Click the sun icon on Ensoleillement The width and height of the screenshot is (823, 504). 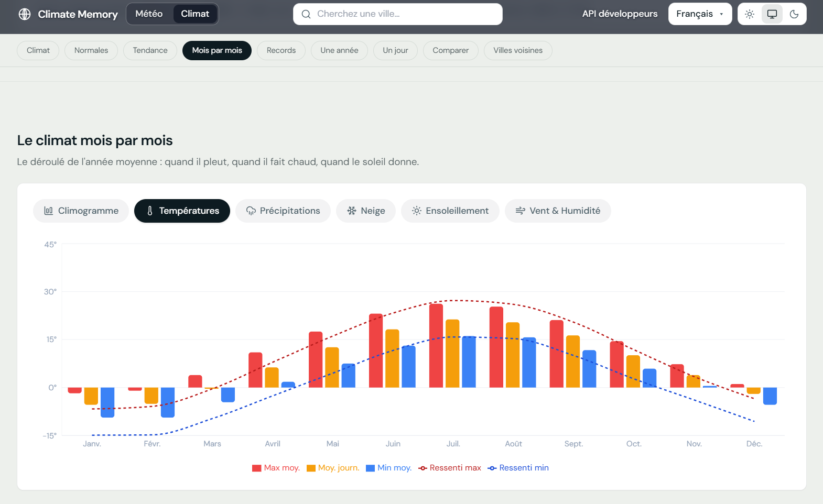click(x=417, y=211)
